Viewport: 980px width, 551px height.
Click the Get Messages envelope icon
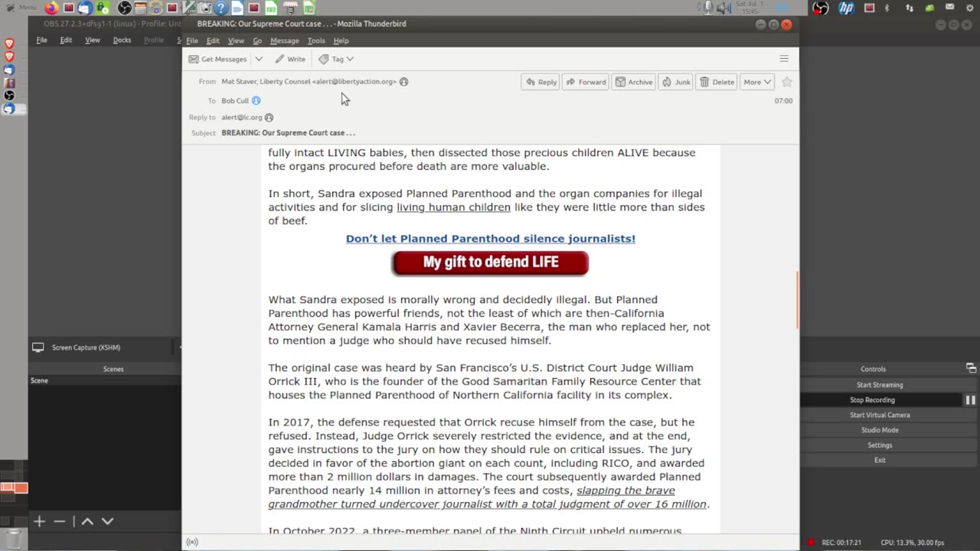(194, 59)
